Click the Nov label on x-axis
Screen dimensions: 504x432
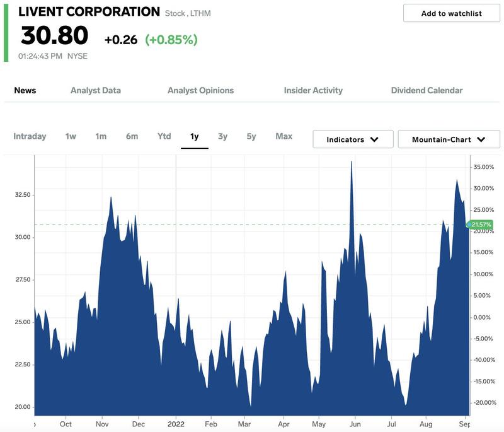click(x=102, y=424)
